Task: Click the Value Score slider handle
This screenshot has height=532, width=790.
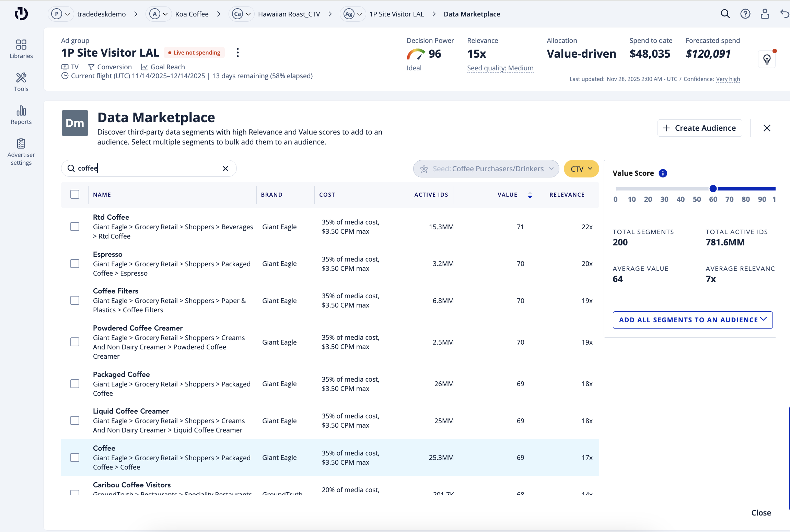Action: 713,188
